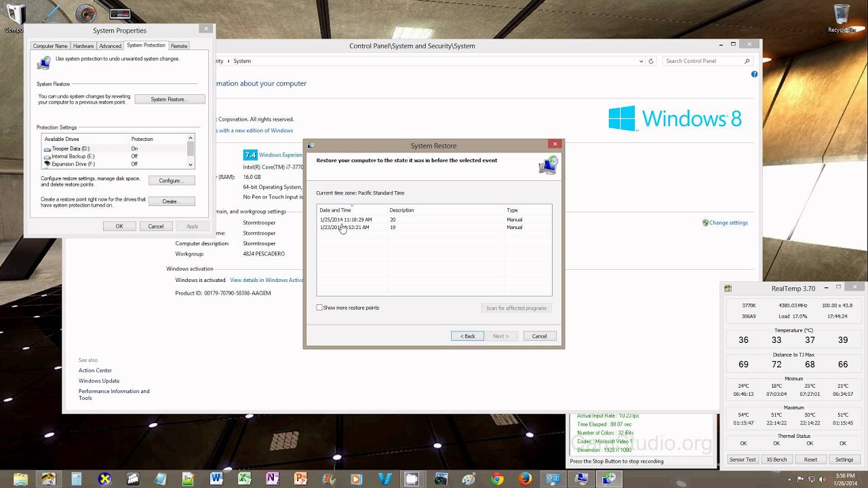Screen dimensions: 868x488
Task: Click View details in Windows Activation
Action: [x=267, y=280]
